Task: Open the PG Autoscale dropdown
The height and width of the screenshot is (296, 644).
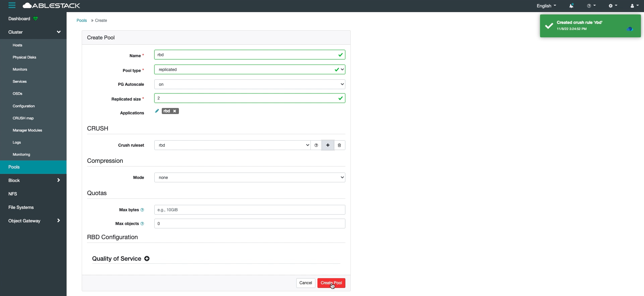Action: (x=250, y=84)
